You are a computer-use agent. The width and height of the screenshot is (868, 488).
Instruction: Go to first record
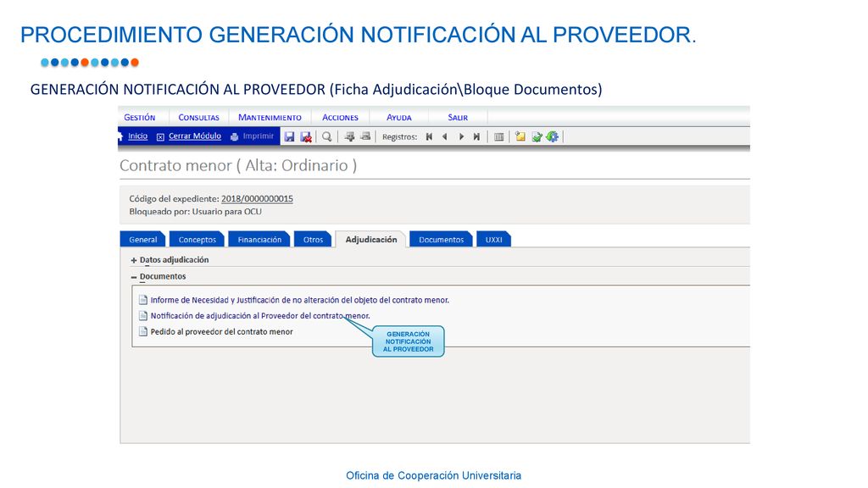(x=429, y=136)
